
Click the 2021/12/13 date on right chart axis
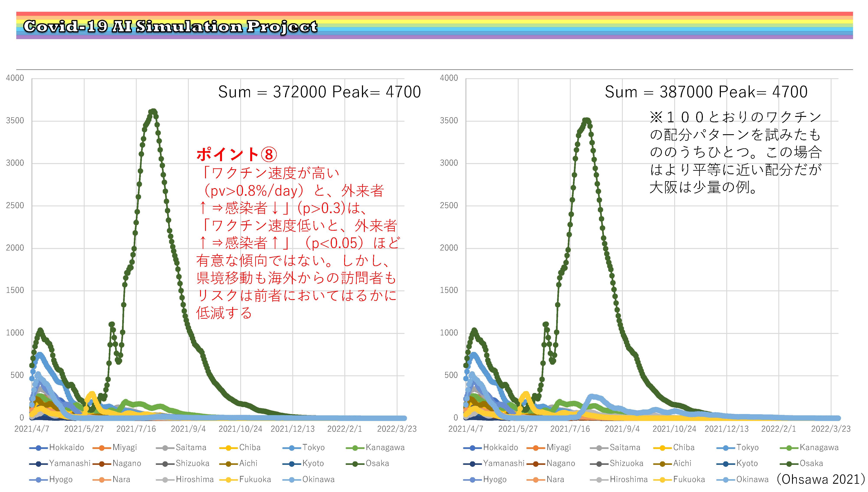pyautogui.click(x=727, y=429)
